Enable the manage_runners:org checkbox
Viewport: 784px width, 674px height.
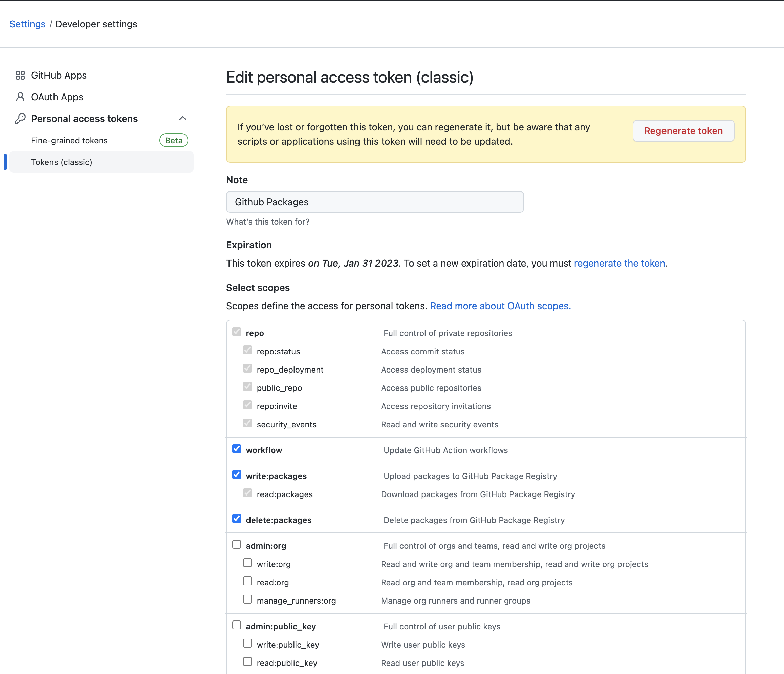tap(247, 599)
